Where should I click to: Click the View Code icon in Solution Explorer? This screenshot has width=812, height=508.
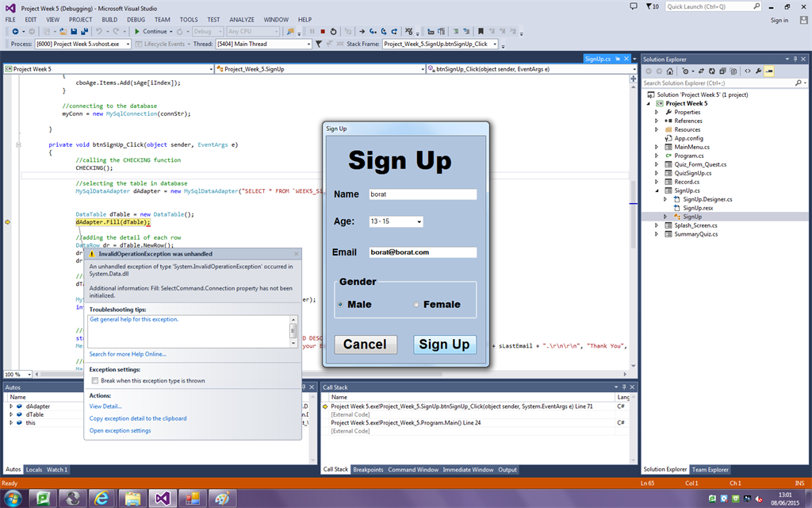coord(747,71)
